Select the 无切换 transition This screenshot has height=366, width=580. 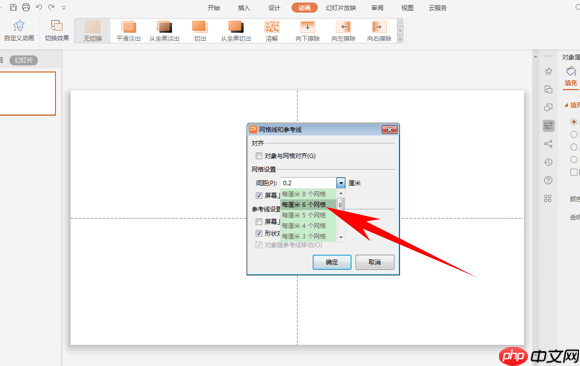(92, 31)
